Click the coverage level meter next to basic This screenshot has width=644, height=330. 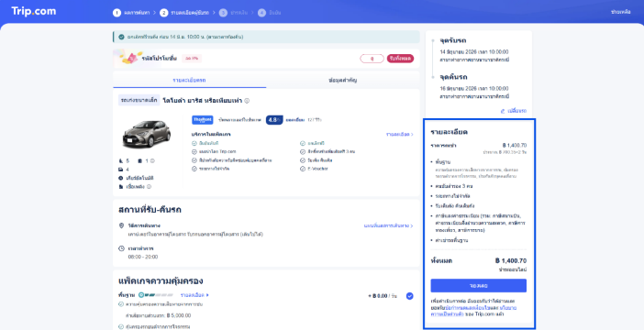pos(156,295)
